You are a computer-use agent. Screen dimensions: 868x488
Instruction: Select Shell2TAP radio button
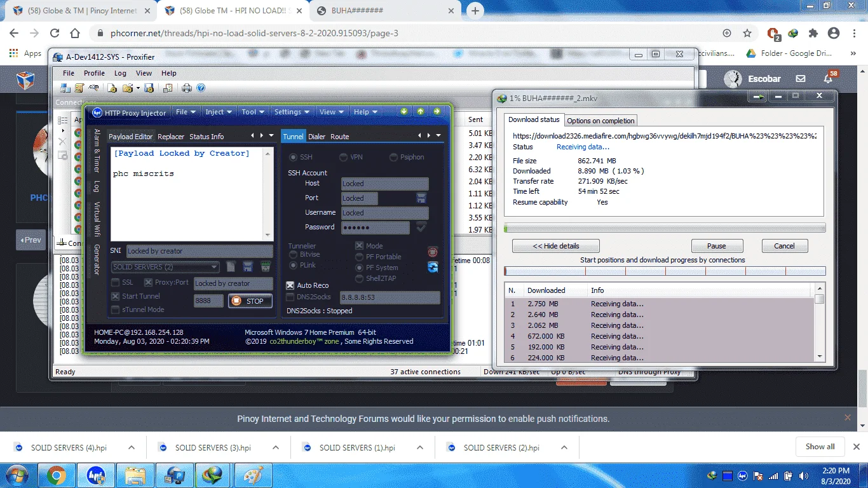(359, 278)
